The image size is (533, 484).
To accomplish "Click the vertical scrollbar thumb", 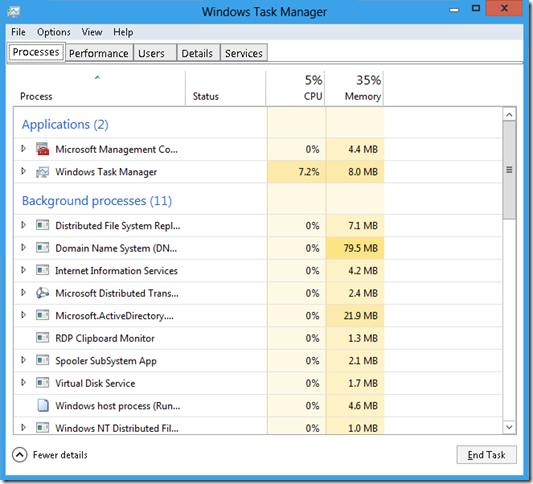I will pyautogui.click(x=509, y=170).
